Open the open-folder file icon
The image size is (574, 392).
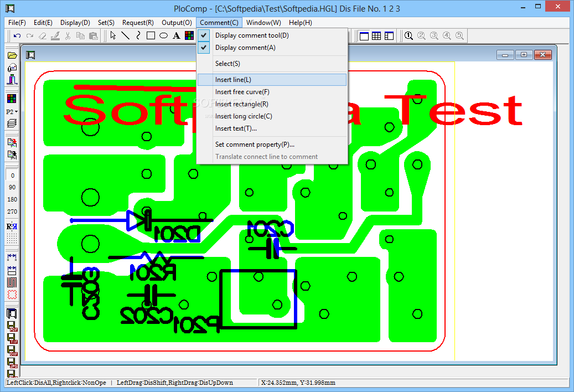12,55
